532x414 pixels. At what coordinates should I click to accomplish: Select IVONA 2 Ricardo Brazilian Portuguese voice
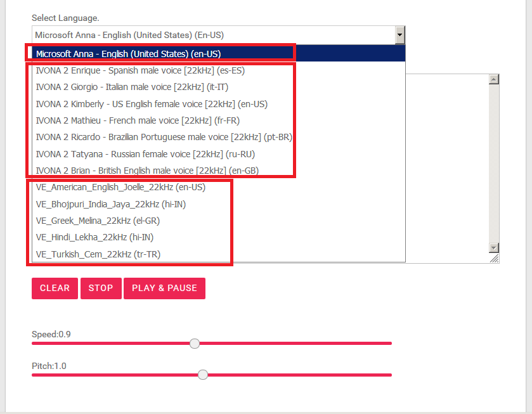pyautogui.click(x=219, y=137)
